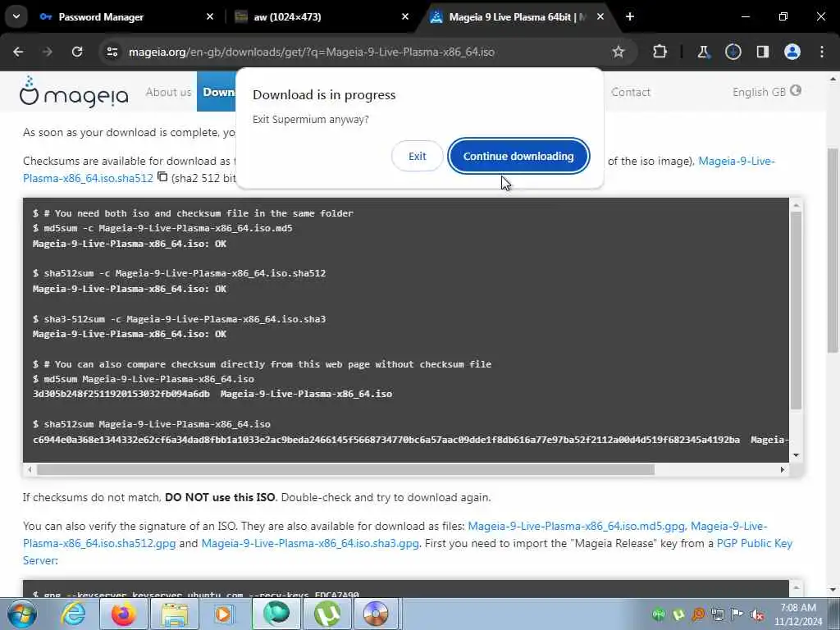Open the disc burner taskbar icon

tap(376, 614)
